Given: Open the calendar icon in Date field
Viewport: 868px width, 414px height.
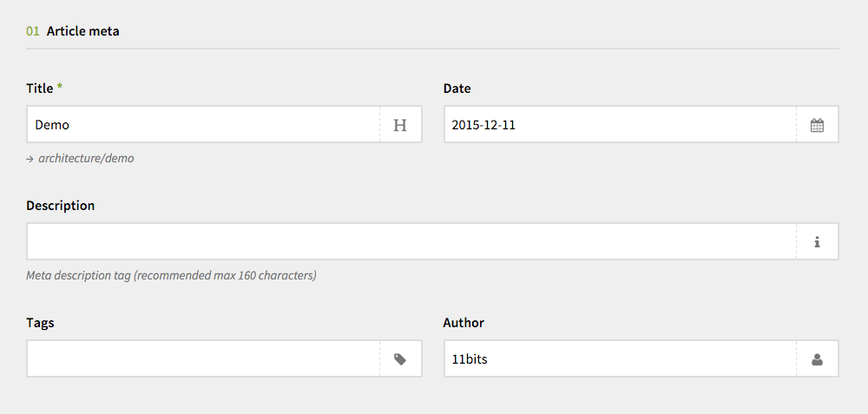Looking at the screenshot, I should coord(817,125).
